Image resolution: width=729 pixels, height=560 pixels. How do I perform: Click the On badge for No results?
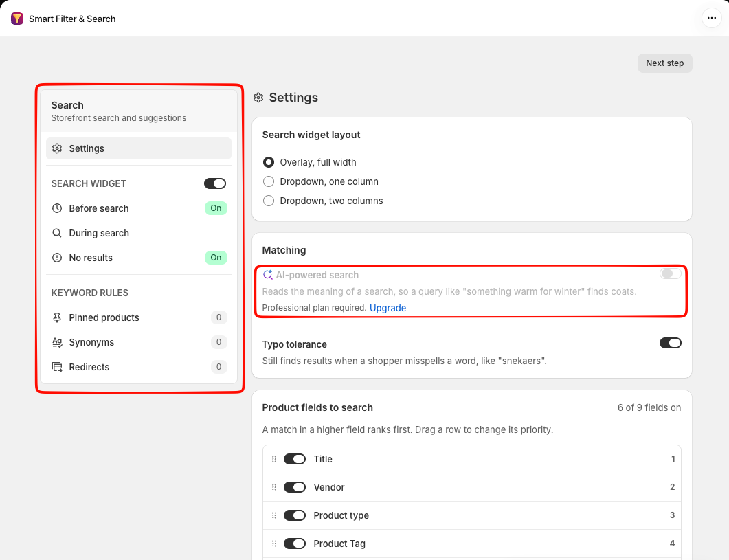coord(216,257)
